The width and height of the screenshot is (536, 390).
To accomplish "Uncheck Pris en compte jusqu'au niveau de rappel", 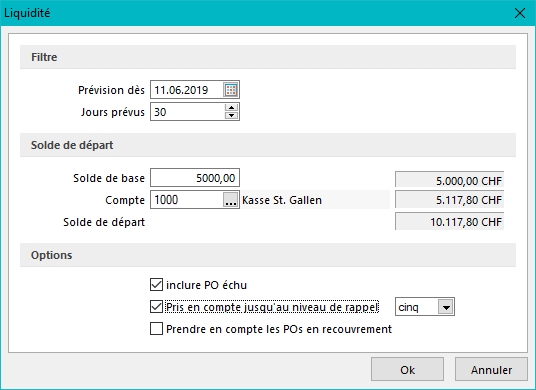I will (x=156, y=307).
